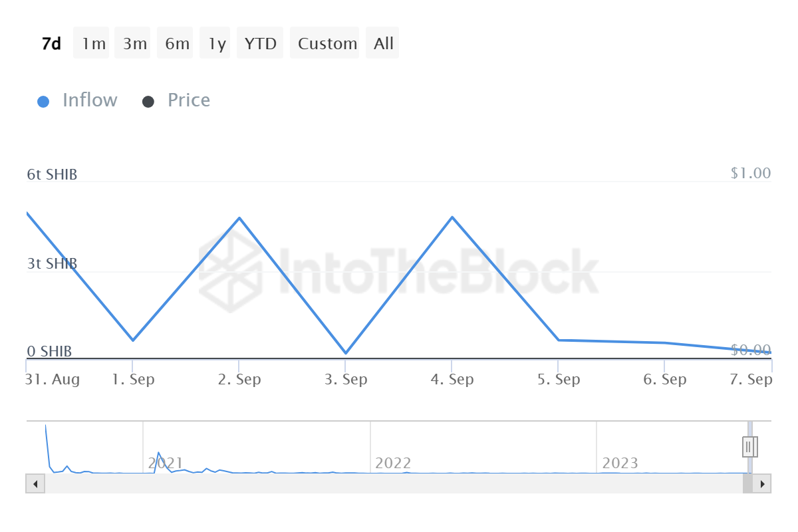The height and width of the screenshot is (532, 798).
Task: Grab the navigator range handle
Action: coord(749,446)
